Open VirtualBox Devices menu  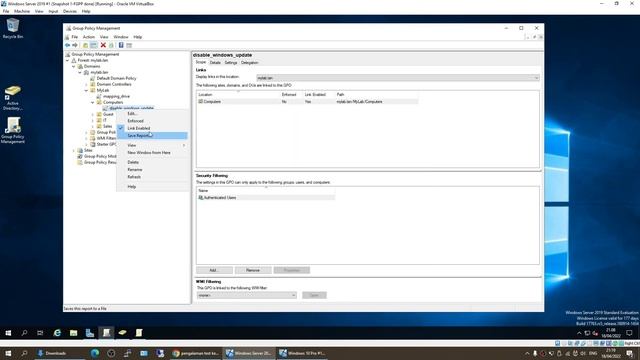[x=70, y=11]
